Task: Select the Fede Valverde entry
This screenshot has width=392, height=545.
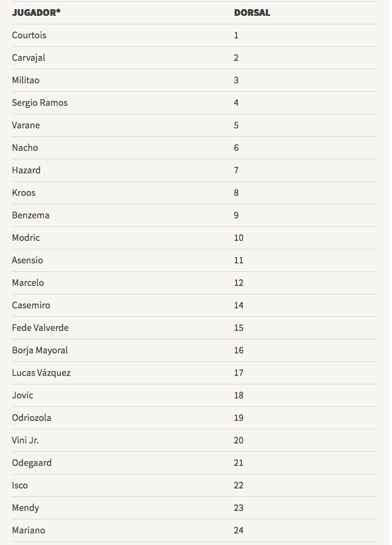Action: pyautogui.click(x=40, y=328)
